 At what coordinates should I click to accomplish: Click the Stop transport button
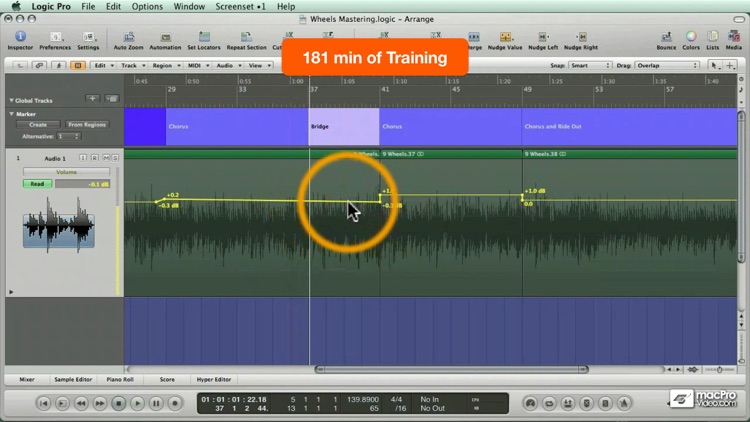(x=119, y=403)
